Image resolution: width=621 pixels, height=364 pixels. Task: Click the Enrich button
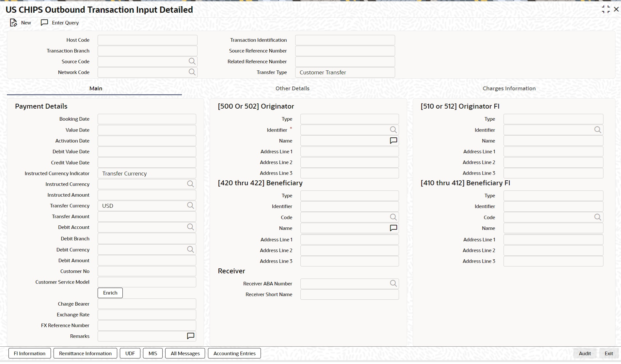pyautogui.click(x=110, y=293)
